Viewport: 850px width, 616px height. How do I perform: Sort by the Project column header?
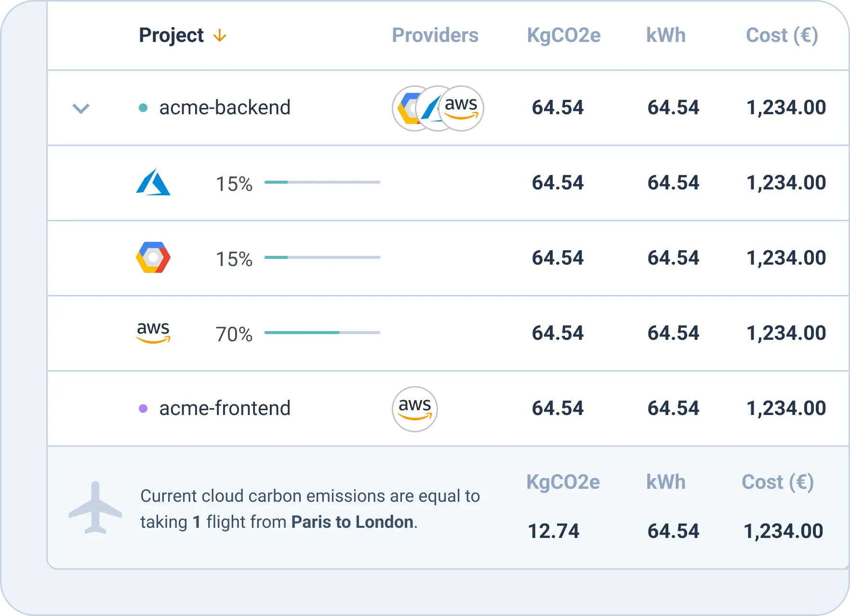[x=171, y=35]
